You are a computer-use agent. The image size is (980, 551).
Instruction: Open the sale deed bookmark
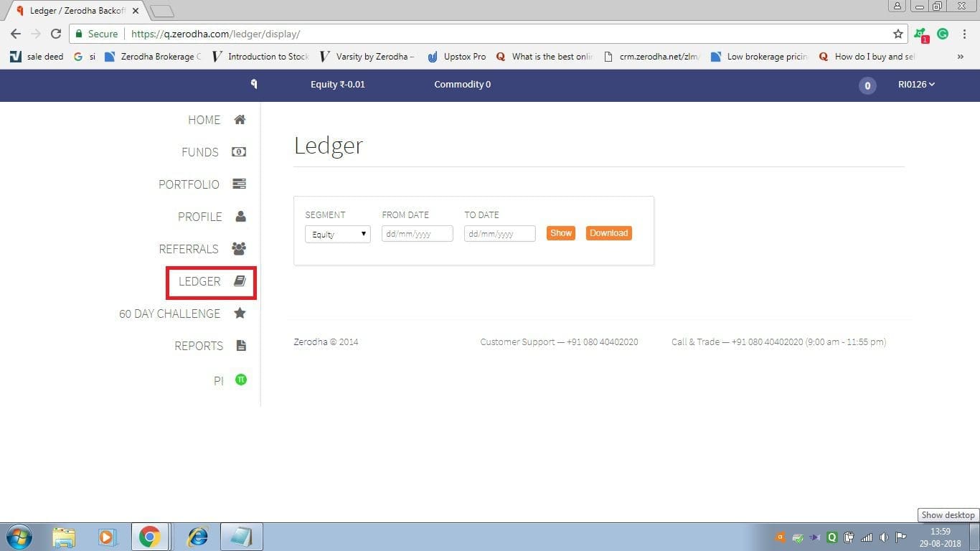point(37,56)
